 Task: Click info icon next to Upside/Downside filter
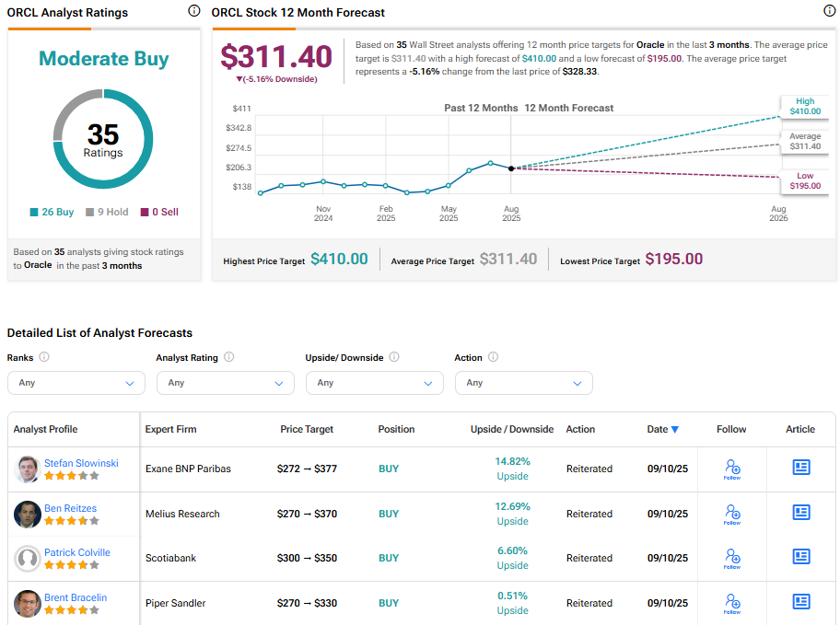pyautogui.click(x=394, y=357)
